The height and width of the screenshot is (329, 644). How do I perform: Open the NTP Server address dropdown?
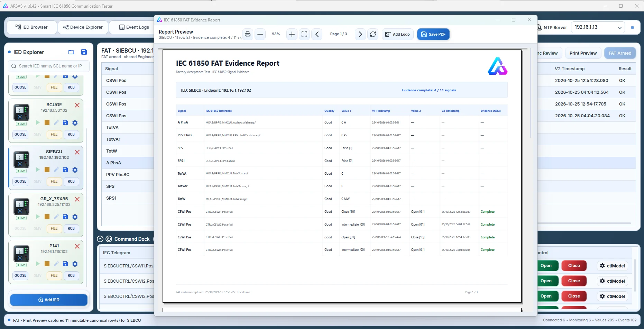598,27
